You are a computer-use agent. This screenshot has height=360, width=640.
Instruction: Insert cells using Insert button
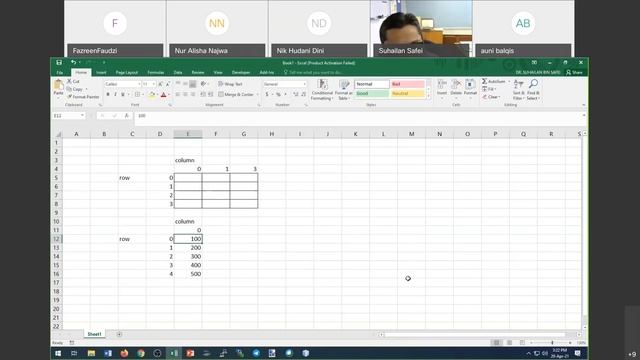point(442,88)
